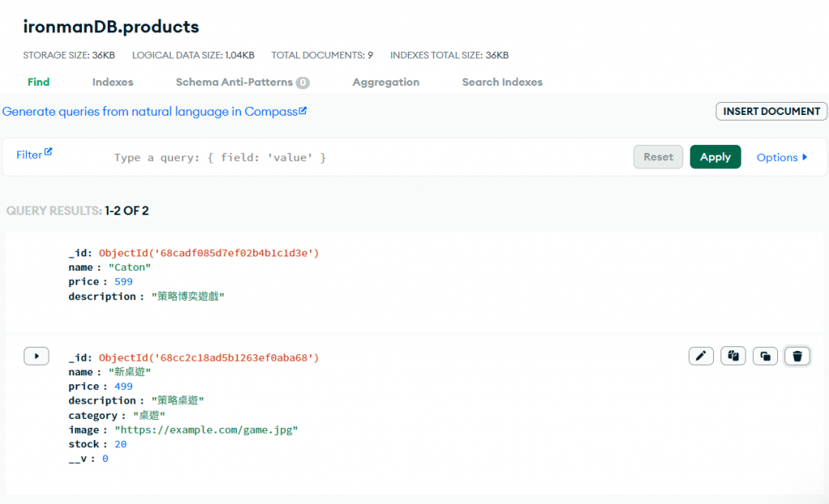Viewport: 829px width, 504px height.
Task: Click the "Caton" name value
Action: coord(130,268)
